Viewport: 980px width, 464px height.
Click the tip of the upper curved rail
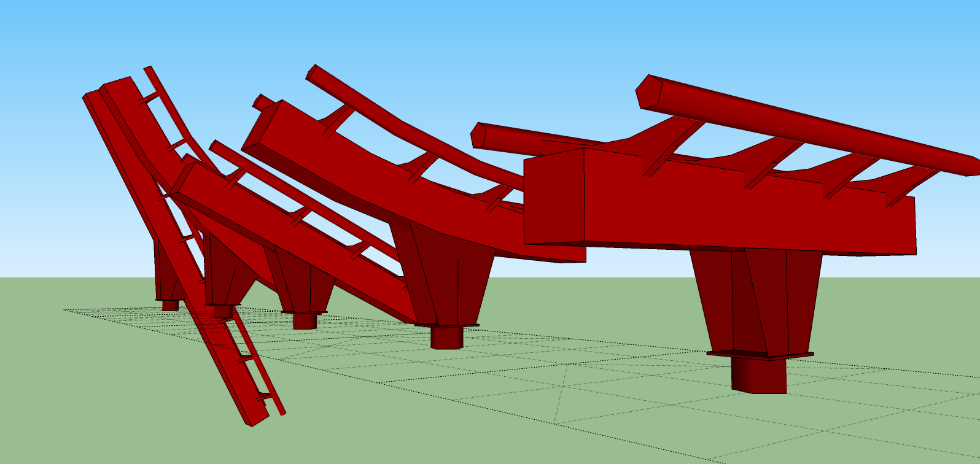coord(311,72)
